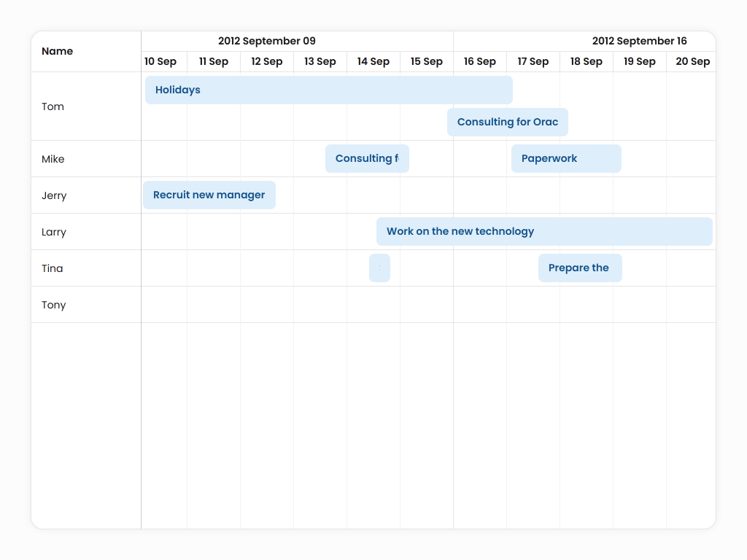The height and width of the screenshot is (560, 747).
Task: Select the Tom resource row name
Action: pos(53,106)
